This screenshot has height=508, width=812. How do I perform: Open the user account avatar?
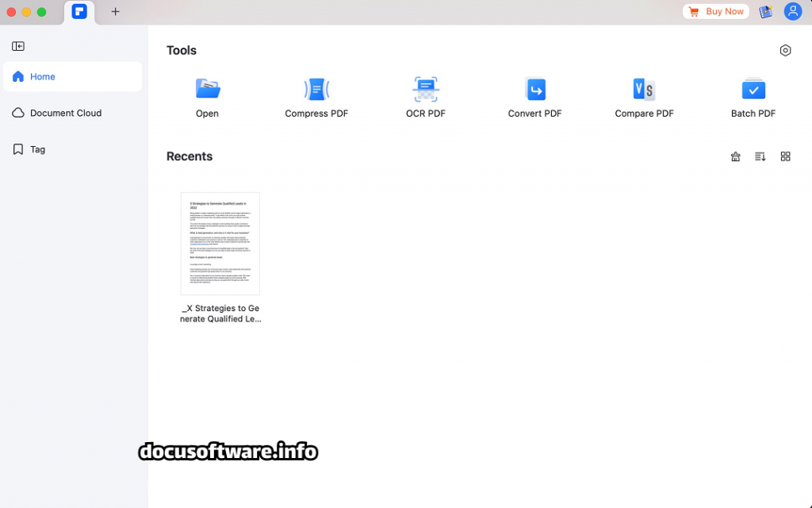(x=792, y=12)
